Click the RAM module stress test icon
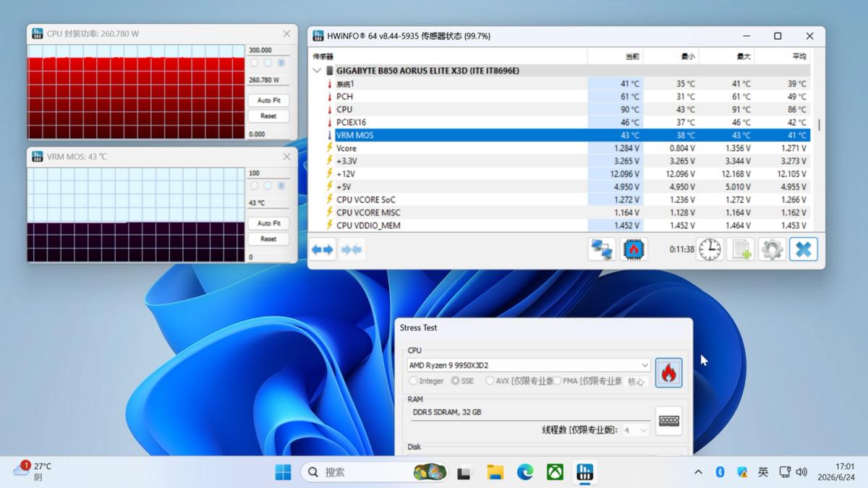The height and width of the screenshot is (488, 868). (669, 421)
